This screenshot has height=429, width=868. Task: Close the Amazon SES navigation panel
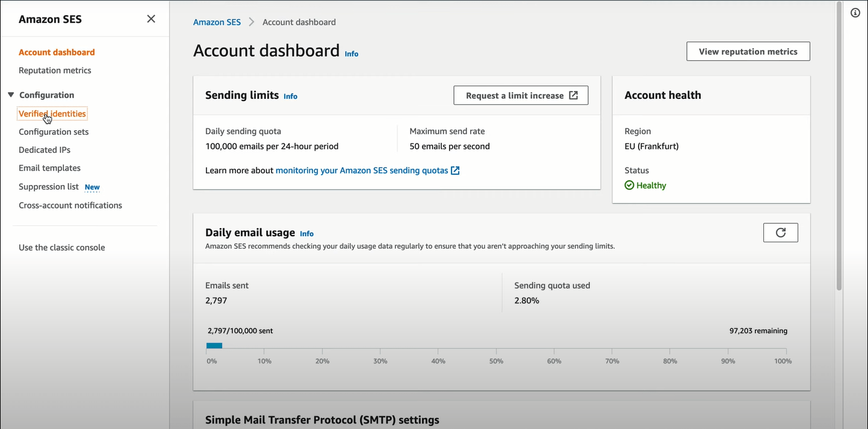(x=151, y=19)
